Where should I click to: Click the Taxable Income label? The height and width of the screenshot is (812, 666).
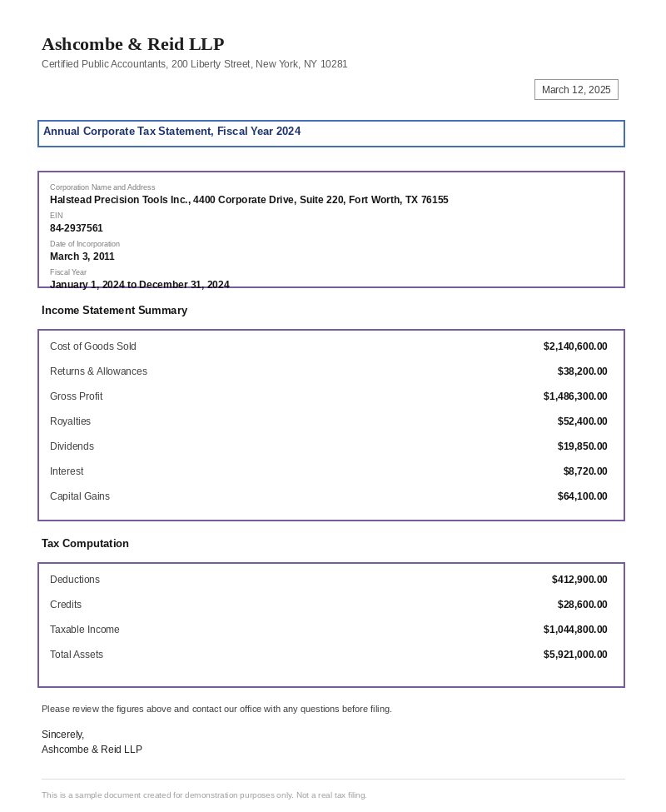pos(85,630)
